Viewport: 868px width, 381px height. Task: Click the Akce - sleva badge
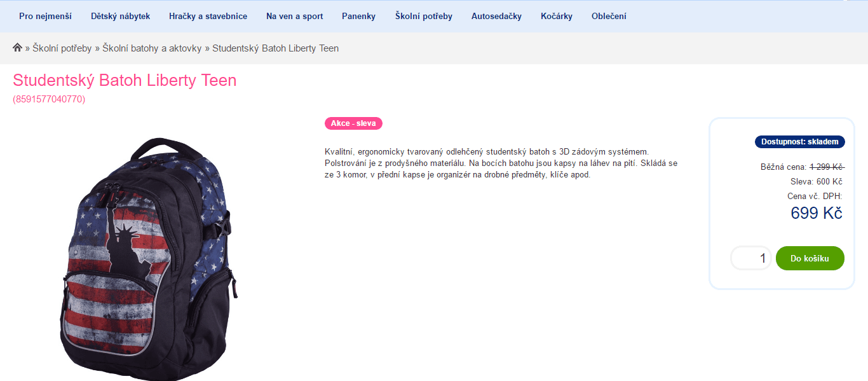(x=353, y=123)
